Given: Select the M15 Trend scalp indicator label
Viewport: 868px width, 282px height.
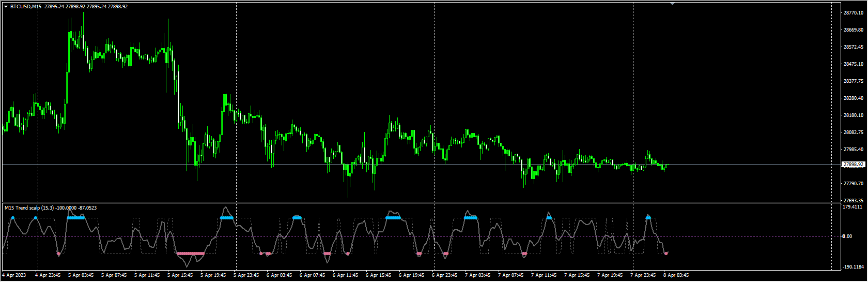Looking at the screenshot, I should [50, 208].
